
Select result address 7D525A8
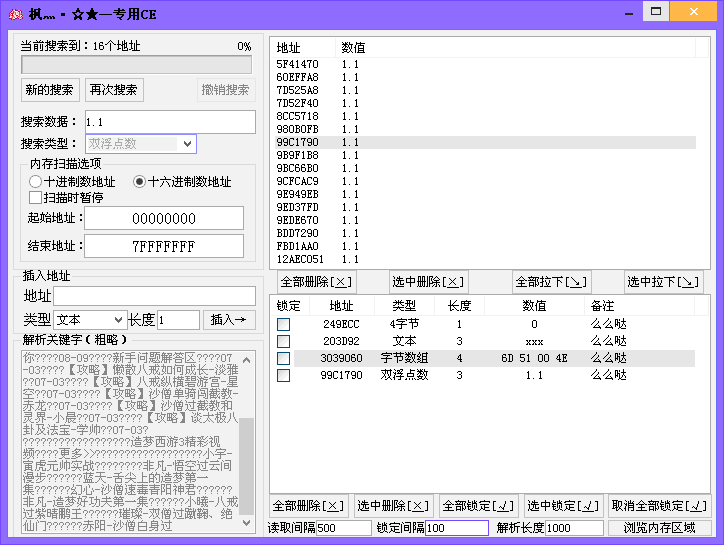[297, 90]
